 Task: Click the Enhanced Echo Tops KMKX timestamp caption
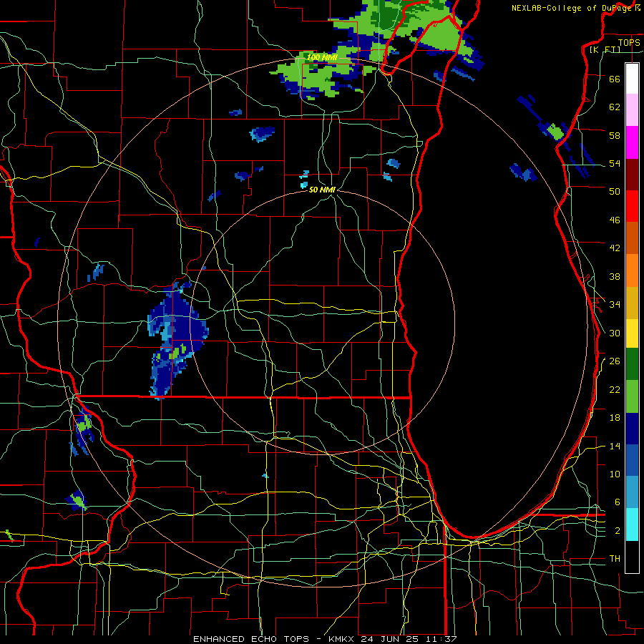pyautogui.click(x=325, y=639)
